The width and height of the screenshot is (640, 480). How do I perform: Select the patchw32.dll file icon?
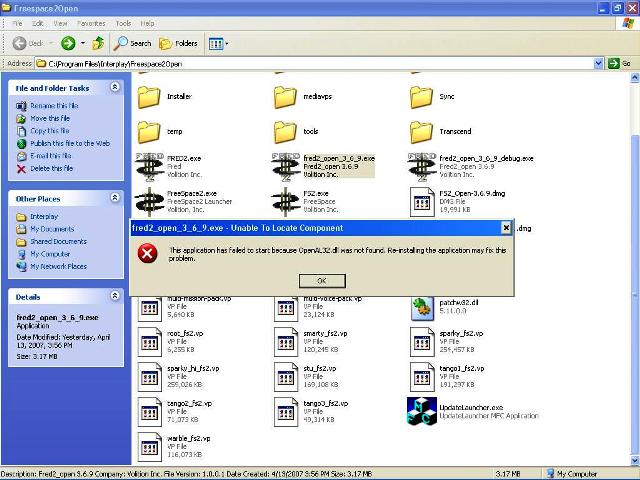point(422,308)
